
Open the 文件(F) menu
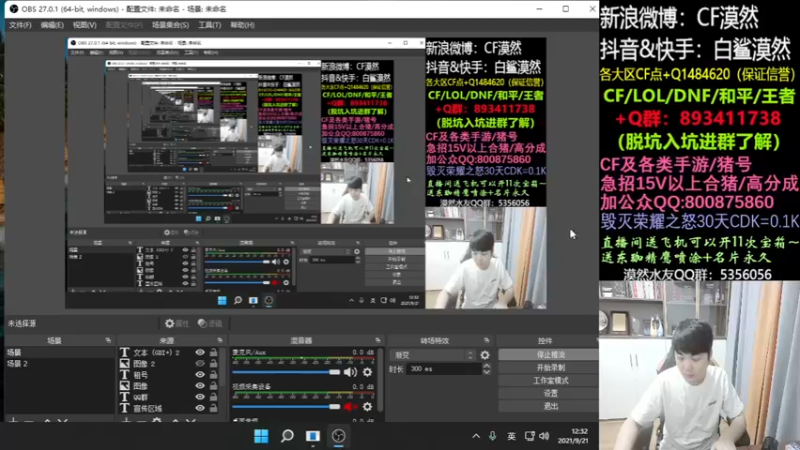[20, 25]
